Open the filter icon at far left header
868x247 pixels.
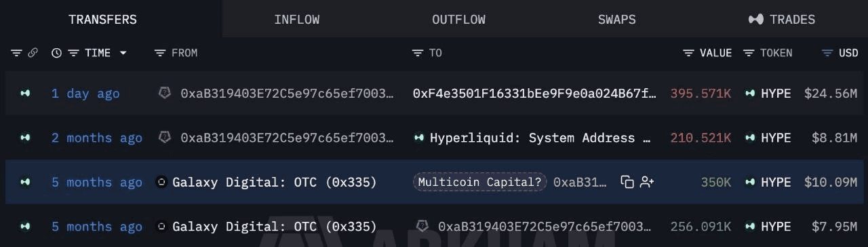click(x=16, y=53)
